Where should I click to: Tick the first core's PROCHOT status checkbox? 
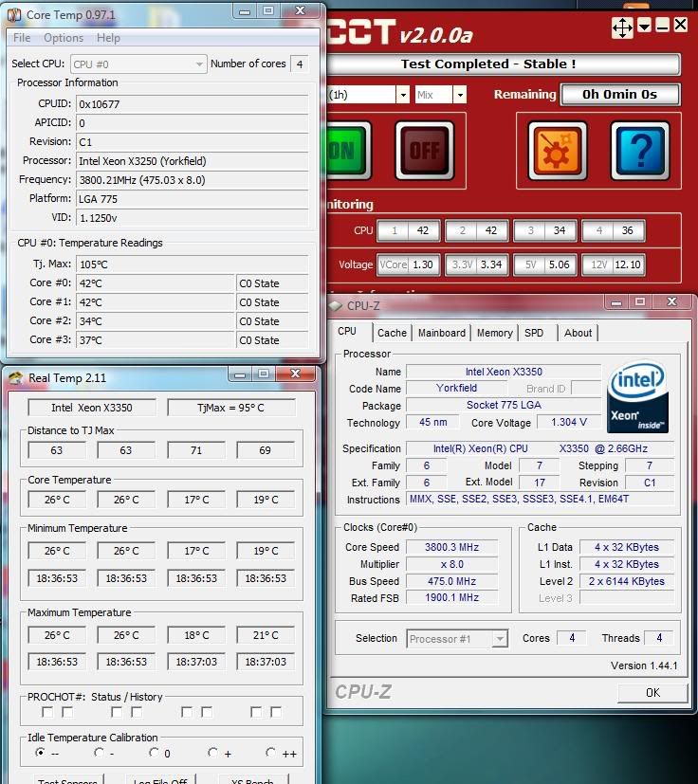pos(47,712)
